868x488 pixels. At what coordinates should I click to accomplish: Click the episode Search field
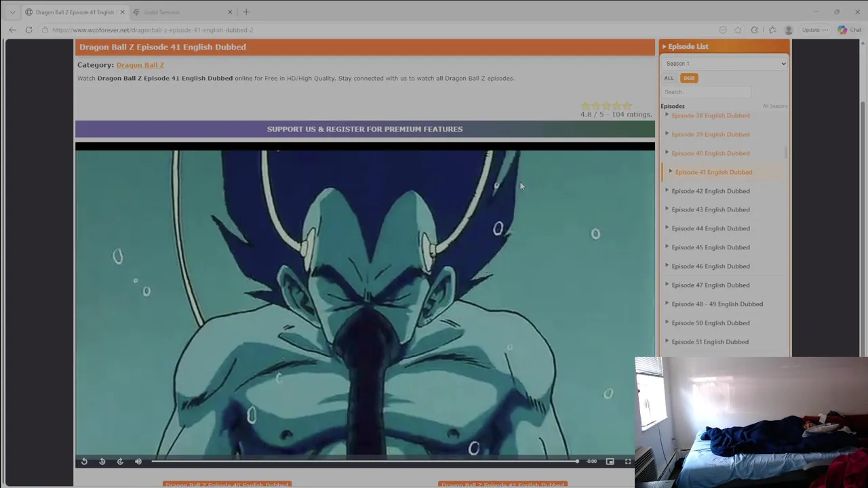pyautogui.click(x=706, y=92)
